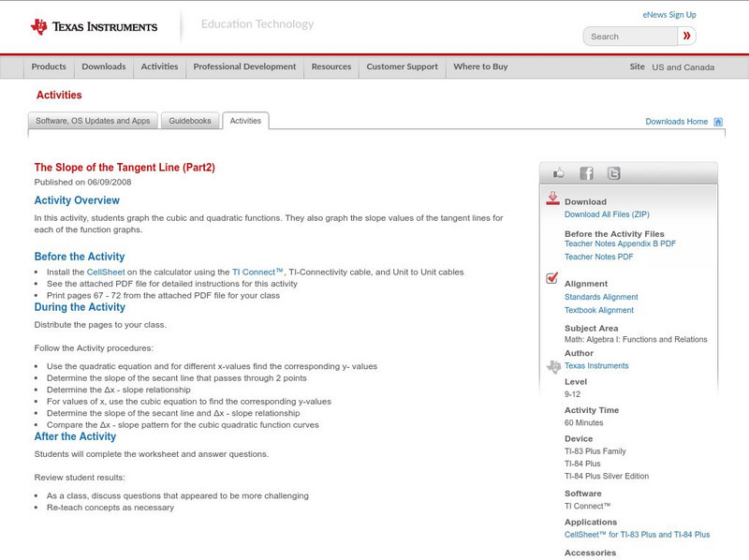749x560 pixels.
Task: Open the Activities nav menu
Action: (x=159, y=66)
